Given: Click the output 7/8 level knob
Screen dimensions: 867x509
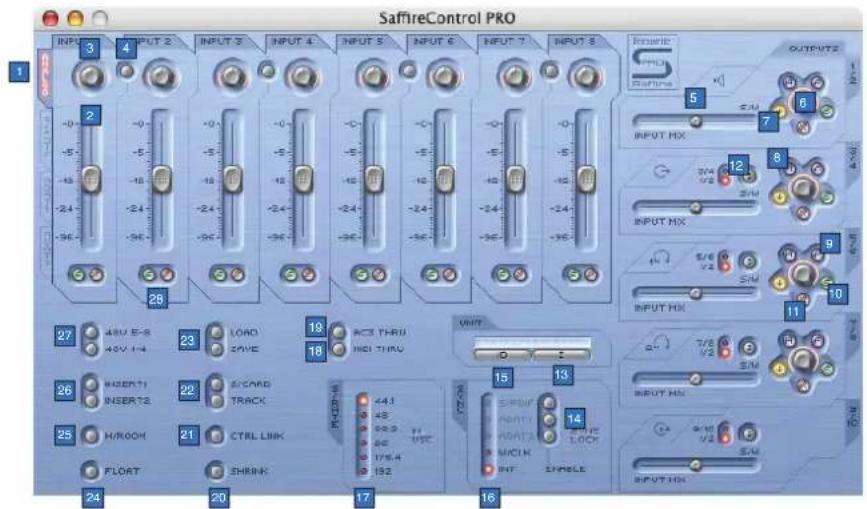Looking at the screenshot, I should (x=803, y=360).
